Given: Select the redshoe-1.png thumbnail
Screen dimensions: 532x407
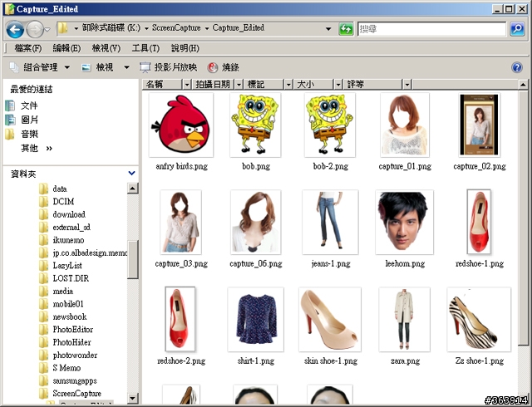Looking at the screenshot, I should click(x=479, y=222).
